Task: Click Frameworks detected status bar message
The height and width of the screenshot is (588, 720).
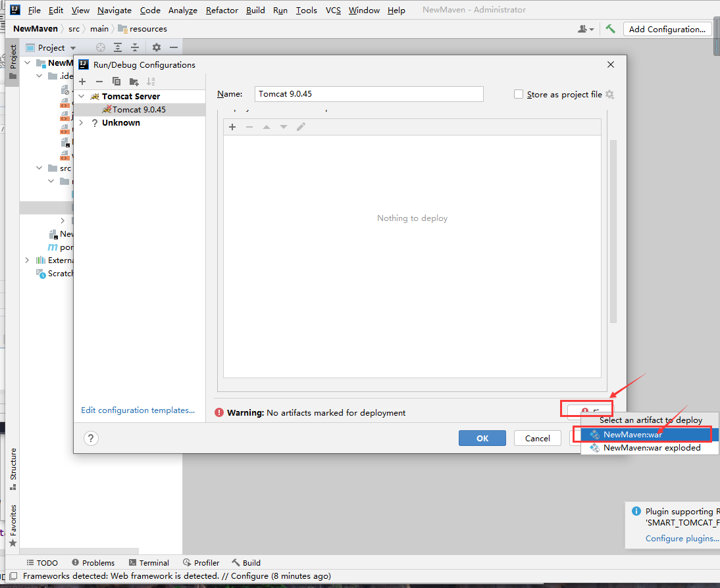Action: pos(177,576)
